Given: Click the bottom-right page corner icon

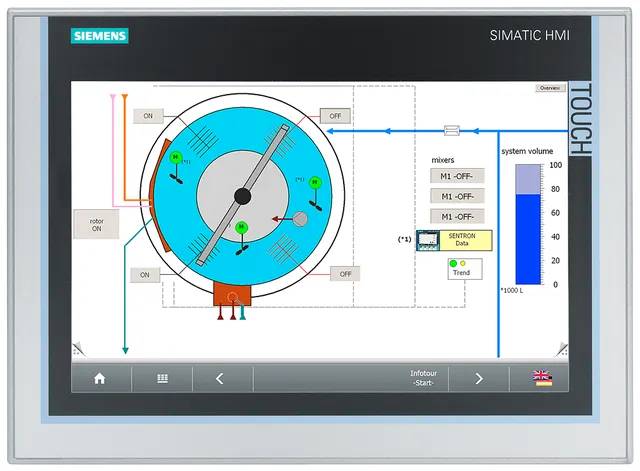Looking at the screenshot, I should 561,349.
